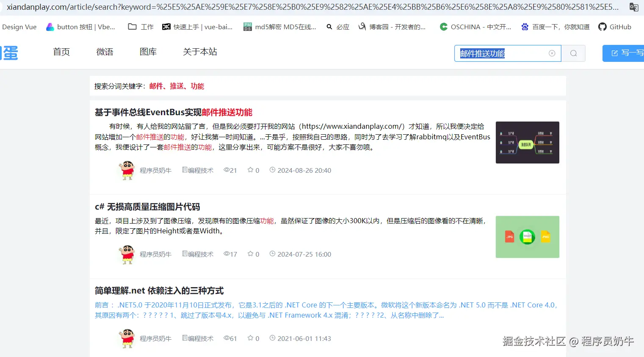Click the 2024-08-26 20:40 date text
644x357 pixels.
click(304, 171)
